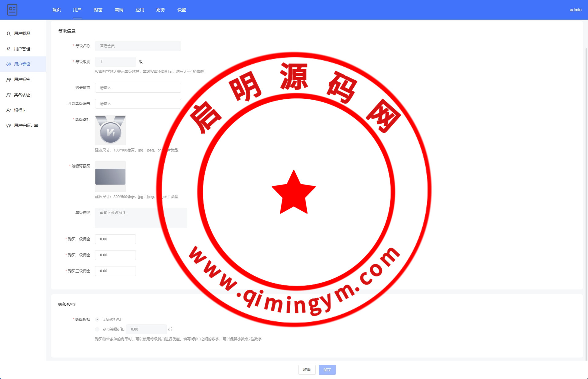This screenshot has height=379, width=588.
Task: Choose the 参与等级折扣 radio button
Action: click(x=97, y=329)
